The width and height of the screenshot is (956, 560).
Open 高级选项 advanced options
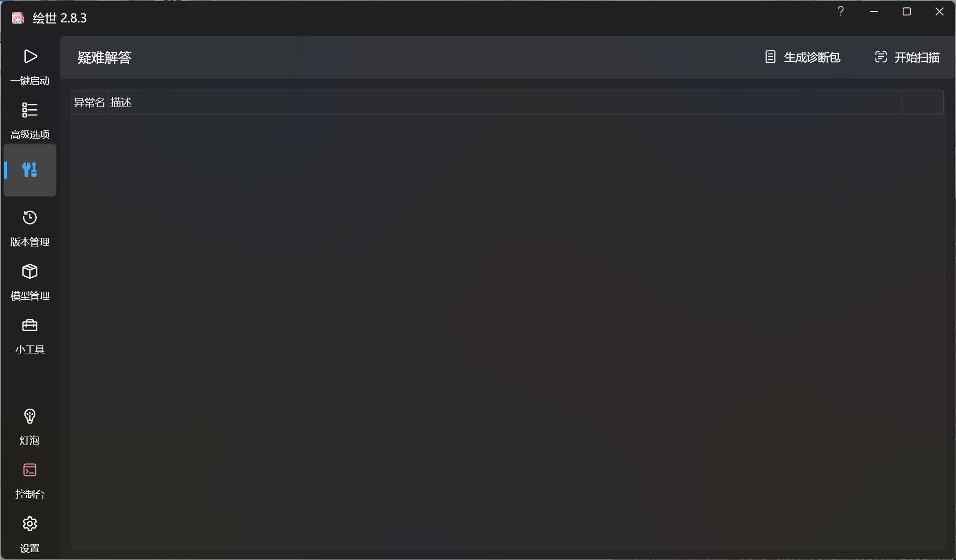pos(30,120)
